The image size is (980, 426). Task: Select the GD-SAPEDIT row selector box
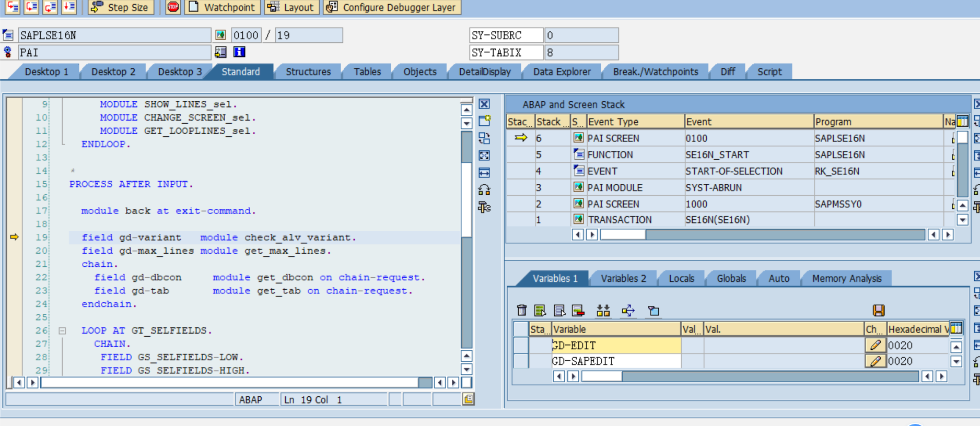[x=521, y=361]
